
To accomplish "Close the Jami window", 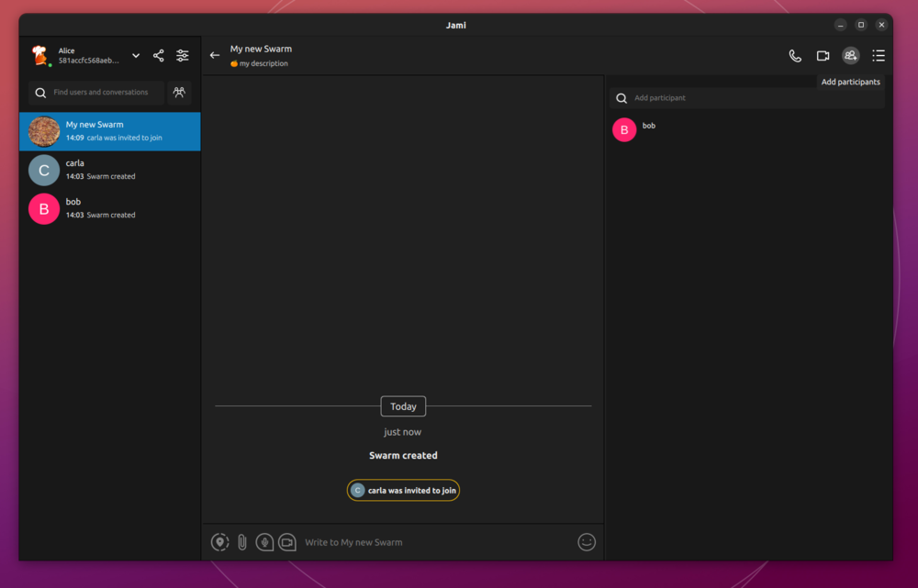I will (x=881, y=25).
